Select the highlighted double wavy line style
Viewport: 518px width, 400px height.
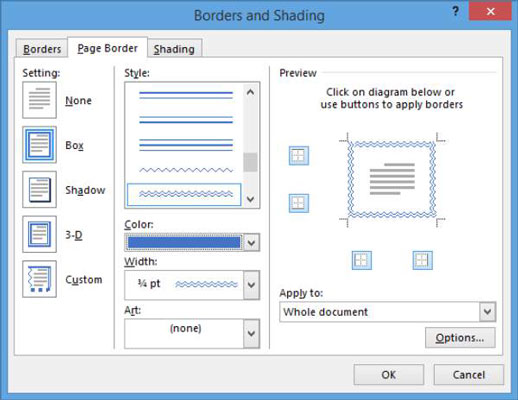(x=184, y=194)
